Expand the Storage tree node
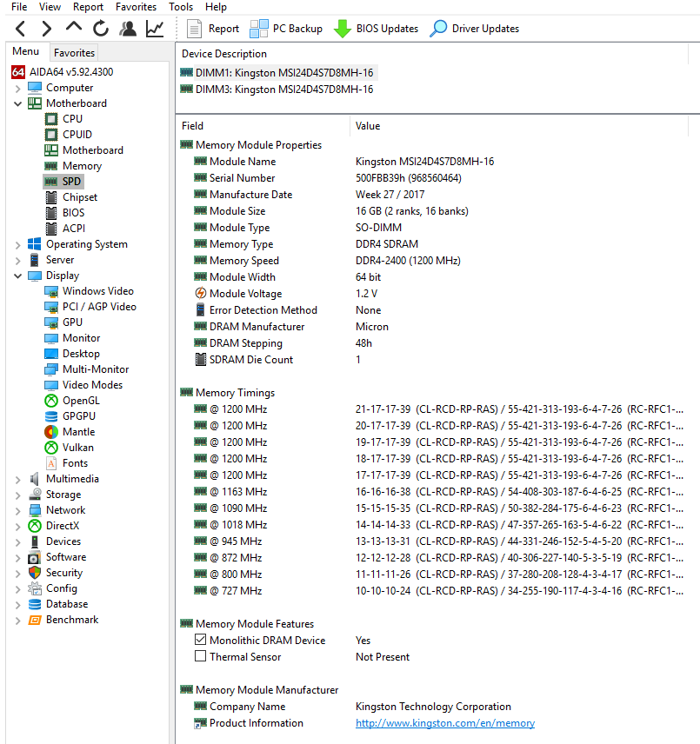Image resolution: width=700 pixels, height=744 pixels. (x=18, y=495)
